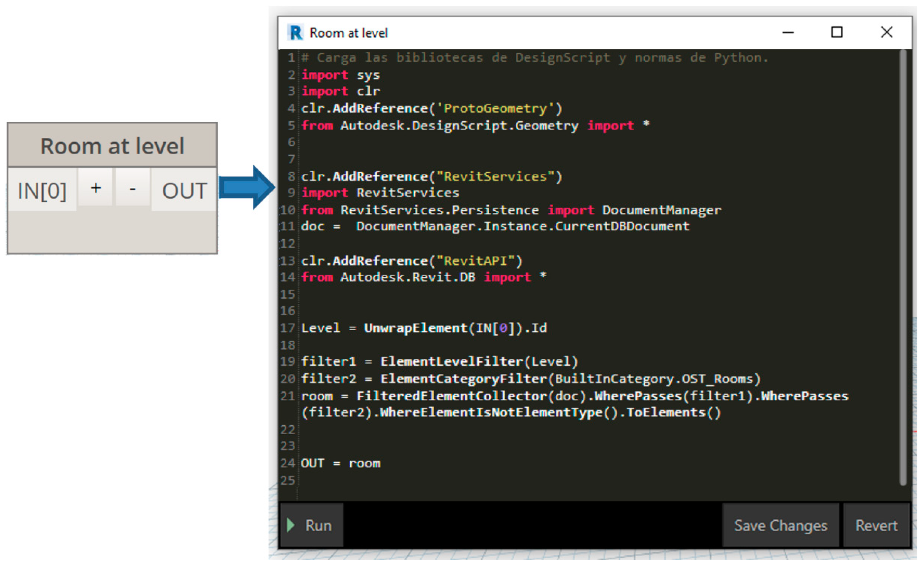
Task: Minimize the Room at level window
Action: click(x=788, y=33)
